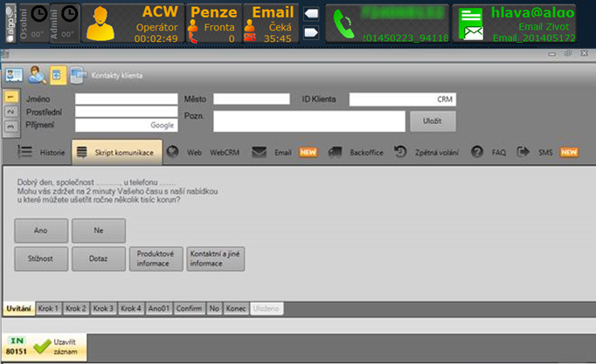Open the green email envelope icon
The width and height of the screenshot is (596, 364).
pos(473,24)
